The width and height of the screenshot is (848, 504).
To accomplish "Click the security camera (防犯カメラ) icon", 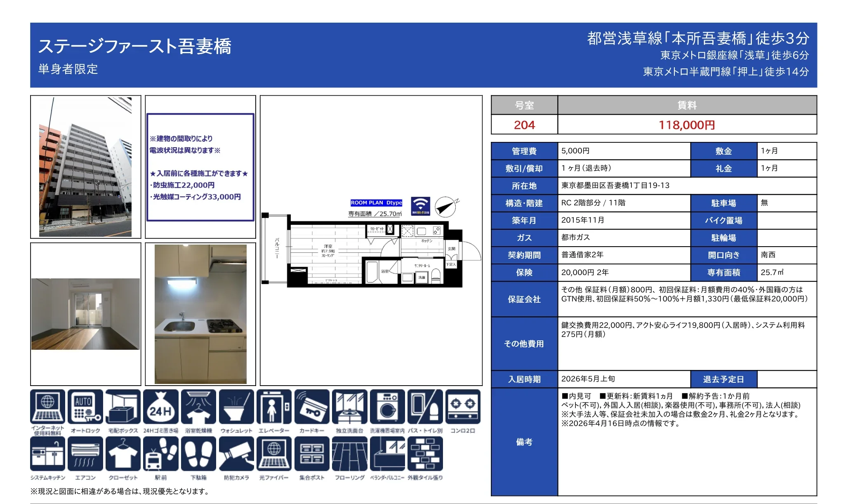I will [236, 454].
